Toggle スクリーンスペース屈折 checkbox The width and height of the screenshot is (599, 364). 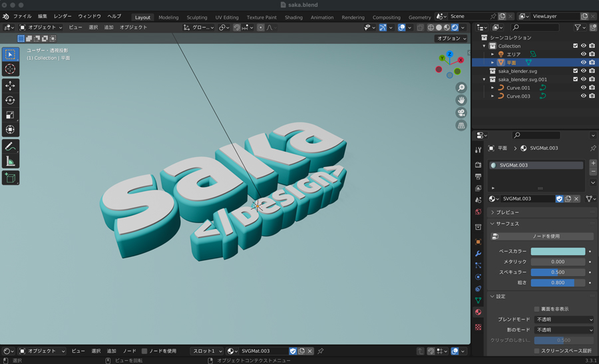pos(536,351)
